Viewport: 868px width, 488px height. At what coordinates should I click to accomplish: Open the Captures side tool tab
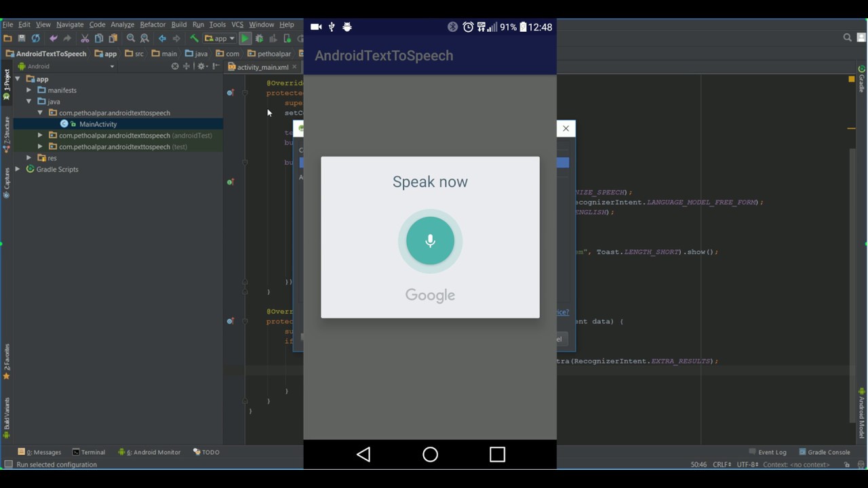click(7, 183)
